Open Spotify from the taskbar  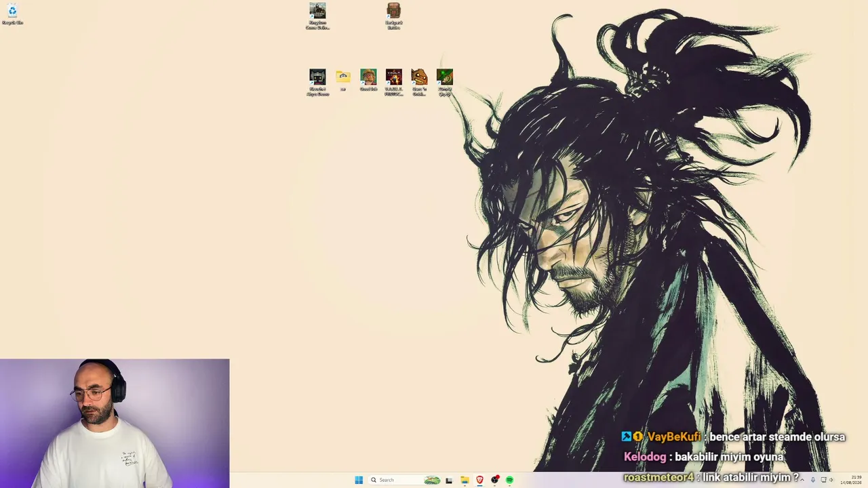pos(510,480)
